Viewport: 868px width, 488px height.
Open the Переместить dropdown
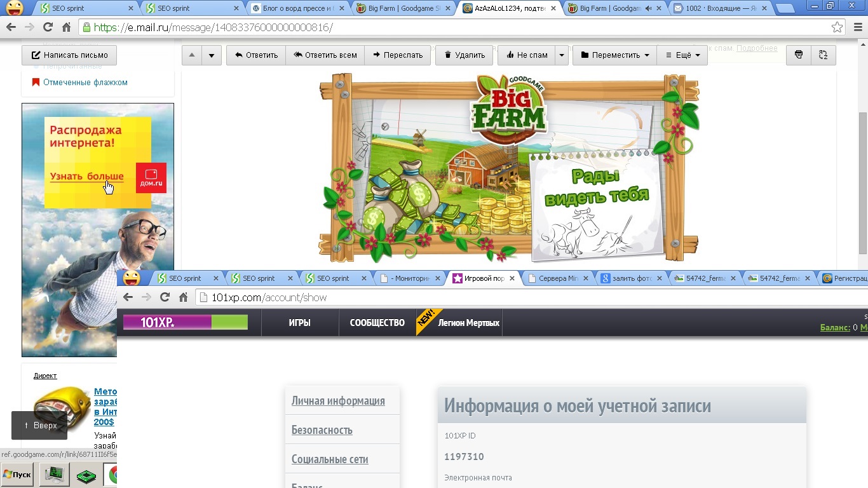(x=614, y=55)
